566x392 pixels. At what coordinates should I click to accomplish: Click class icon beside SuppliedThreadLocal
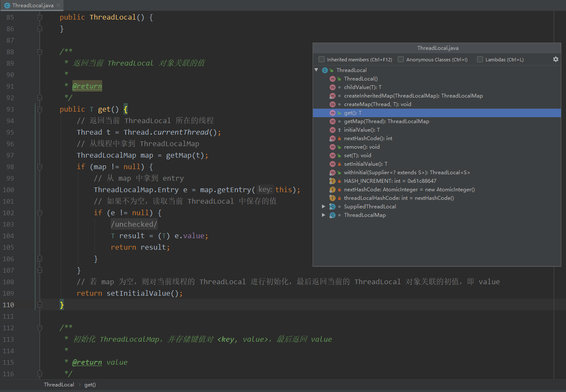coord(333,207)
